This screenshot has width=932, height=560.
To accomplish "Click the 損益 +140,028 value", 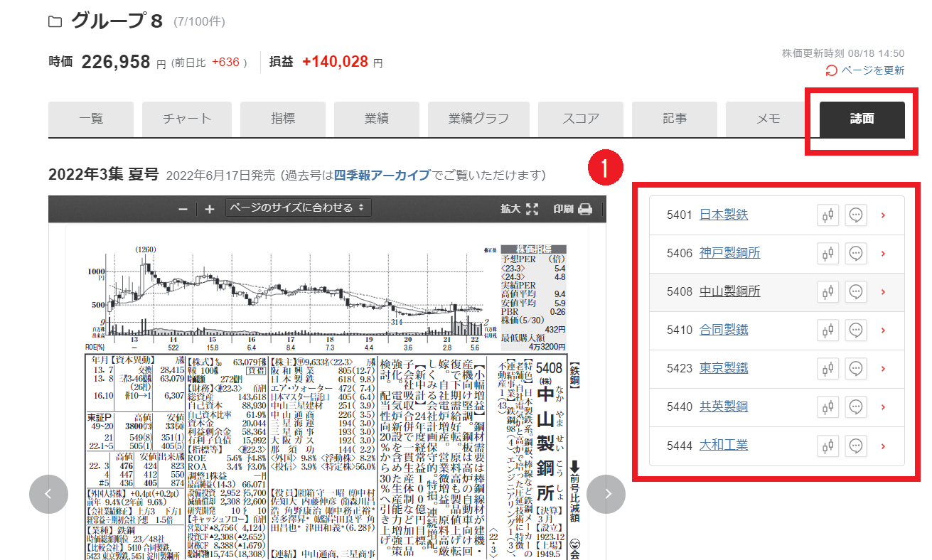I will coord(335,62).
